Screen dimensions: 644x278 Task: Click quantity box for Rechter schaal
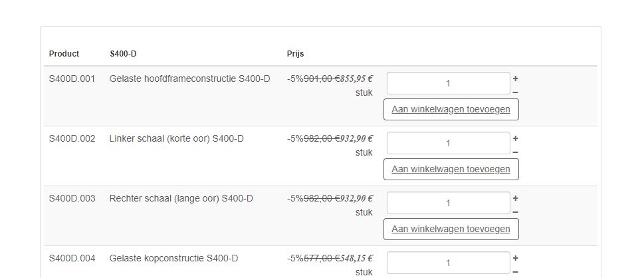click(448, 203)
